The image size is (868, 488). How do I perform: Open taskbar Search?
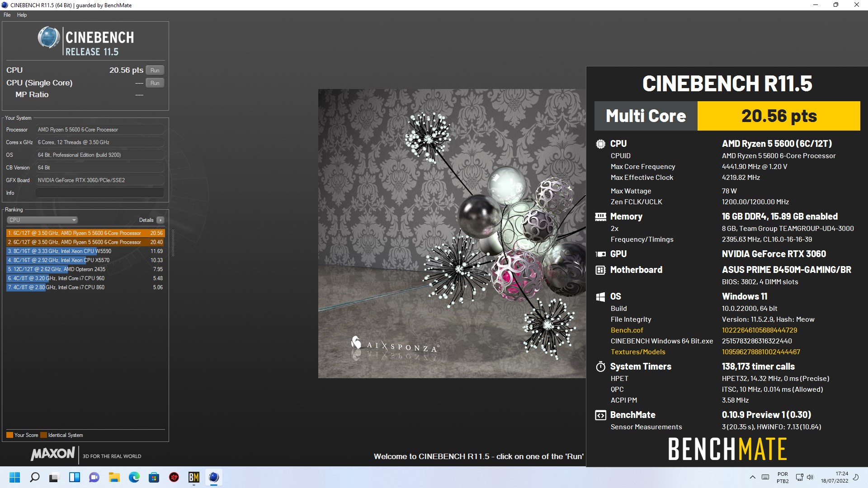35,477
